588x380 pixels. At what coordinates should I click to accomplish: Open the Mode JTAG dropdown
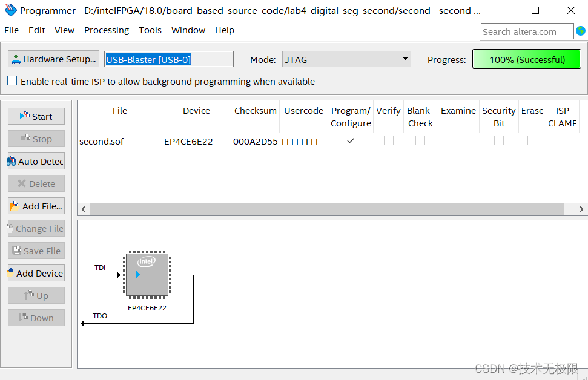coord(346,59)
